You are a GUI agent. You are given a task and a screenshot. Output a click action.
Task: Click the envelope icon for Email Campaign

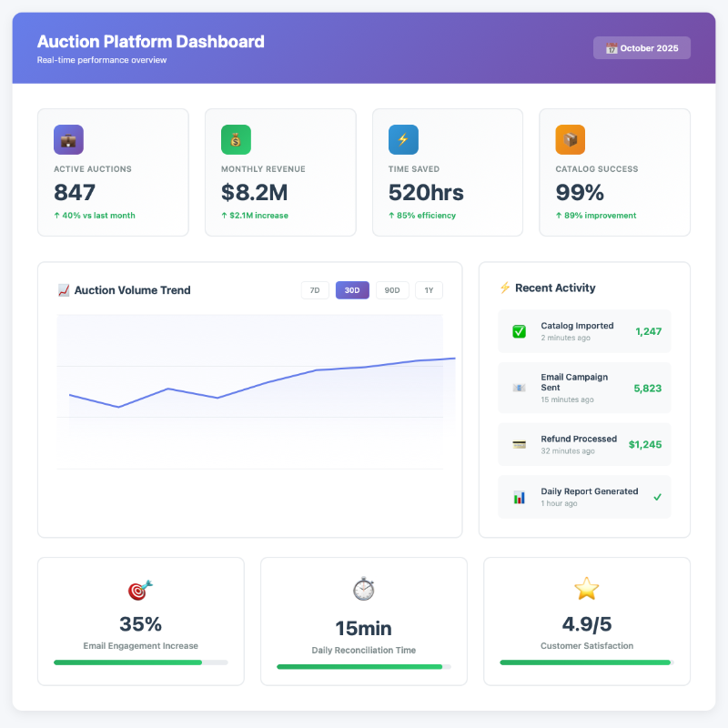[x=519, y=388]
